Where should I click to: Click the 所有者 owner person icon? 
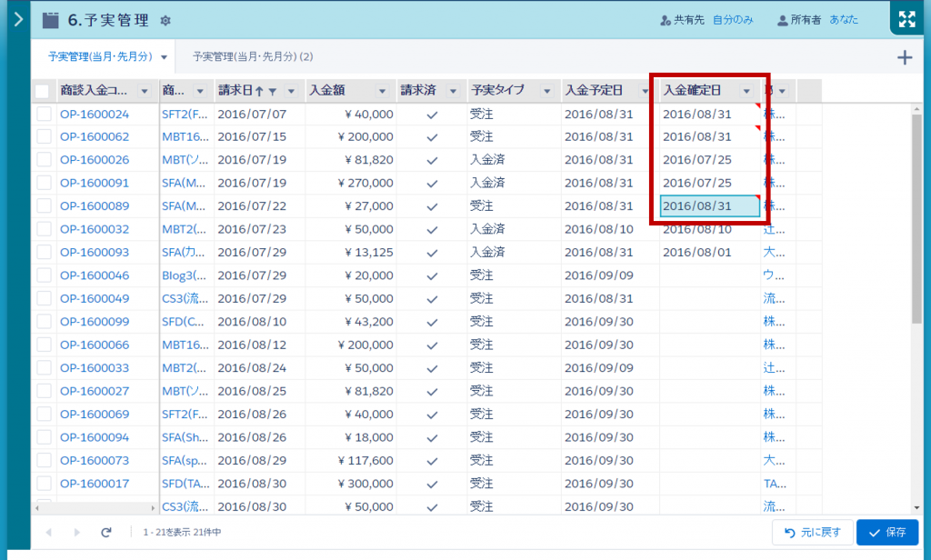coord(783,20)
